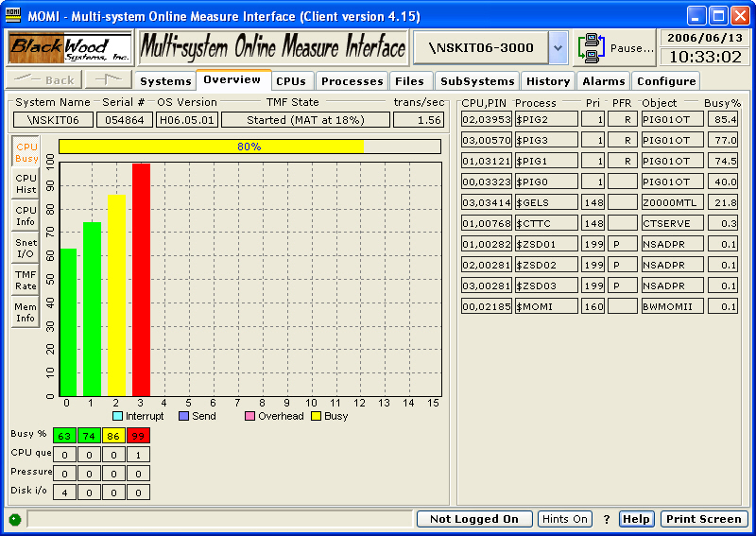The height and width of the screenshot is (536, 756).
Task: Click the Print Screen button
Action: pyautogui.click(x=704, y=519)
